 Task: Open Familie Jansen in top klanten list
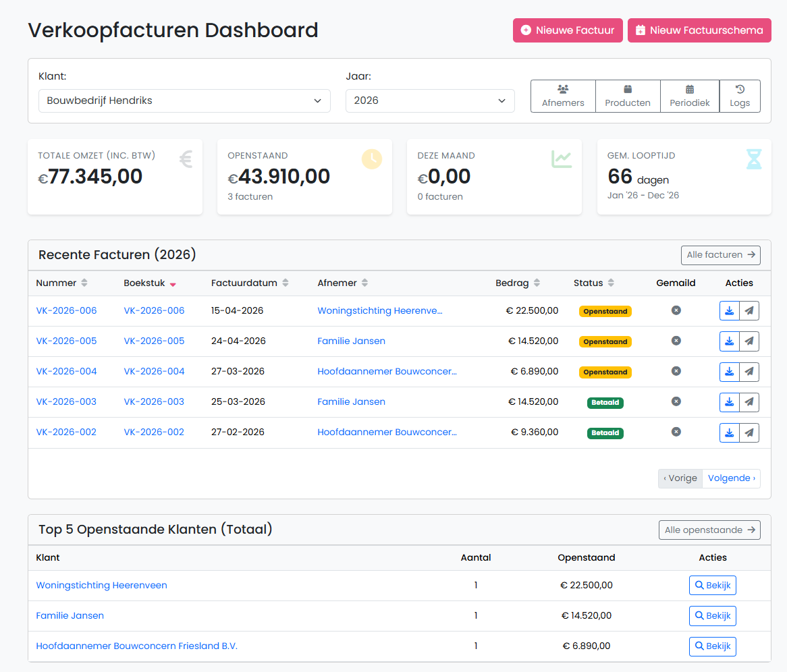pos(70,616)
